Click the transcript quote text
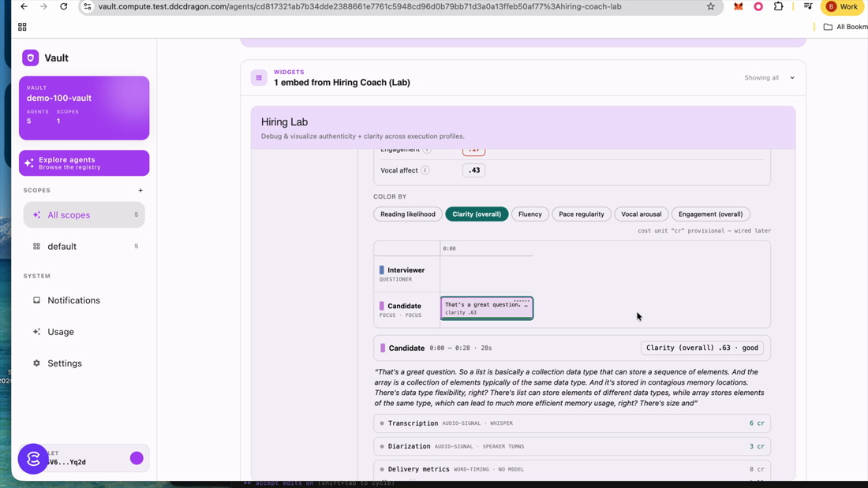 [571, 387]
